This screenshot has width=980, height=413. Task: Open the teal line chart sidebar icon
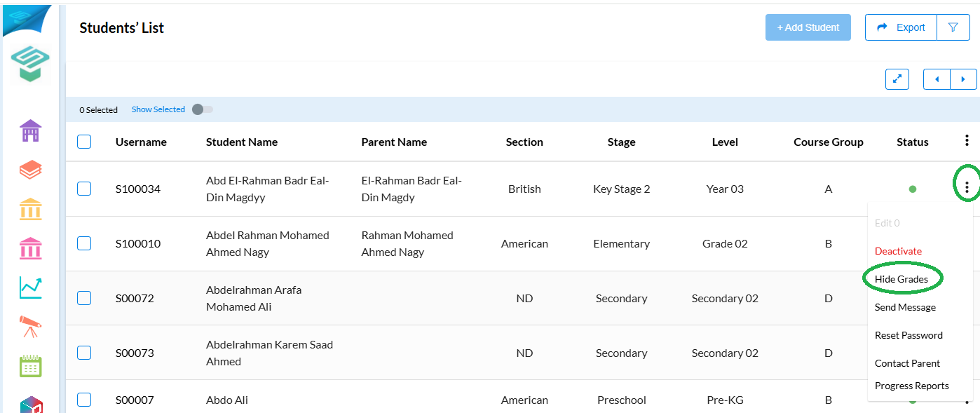30,287
